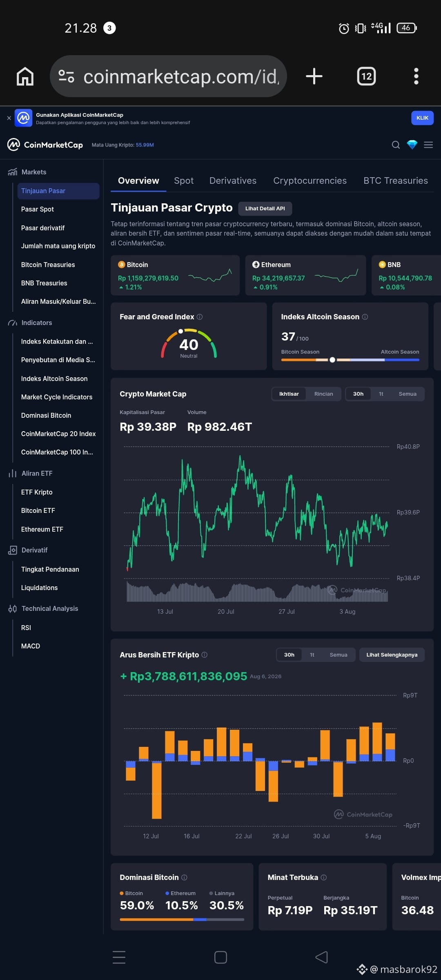The width and height of the screenshot is (441, 980).
Task: Click the CoinMarketCap logo
Action: pyautogui.click(x=45, y=145)
